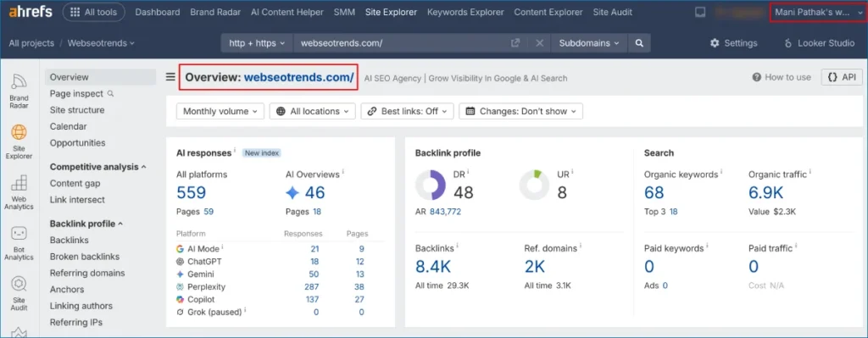Screen dimensions: 868x338
Task: Open Site Audit in top navigation
Action: 612,12
